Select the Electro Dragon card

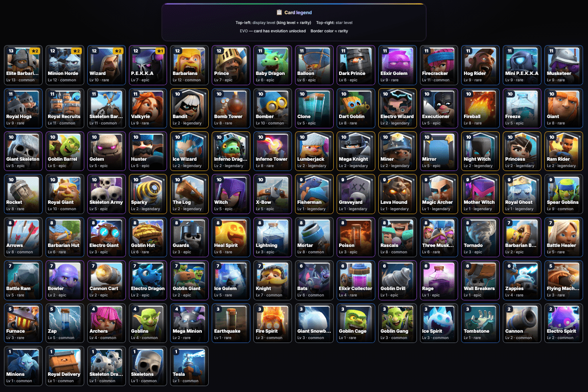click(x=147, y=280)
